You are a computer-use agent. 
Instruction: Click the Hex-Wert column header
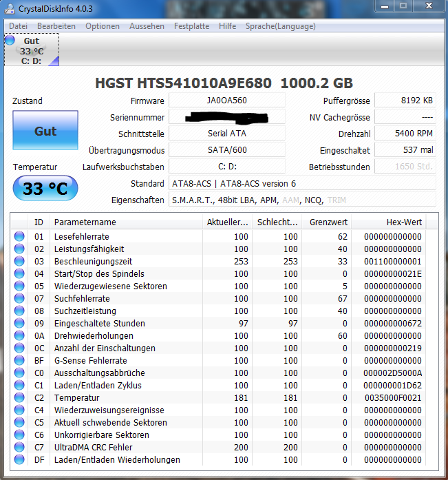pyautogui.click(x=389, y=222)
